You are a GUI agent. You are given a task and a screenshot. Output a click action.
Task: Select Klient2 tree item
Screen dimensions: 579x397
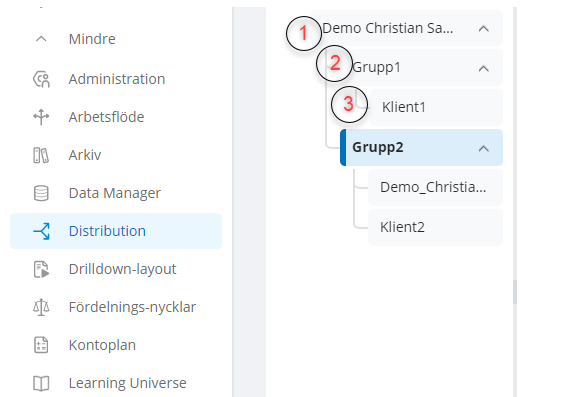click(x=435, y=227)
